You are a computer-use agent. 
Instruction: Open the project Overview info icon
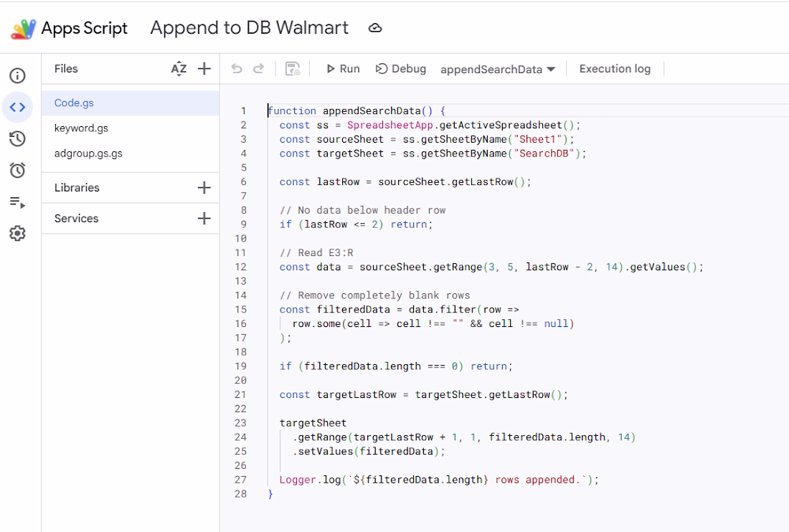(18, 75)
